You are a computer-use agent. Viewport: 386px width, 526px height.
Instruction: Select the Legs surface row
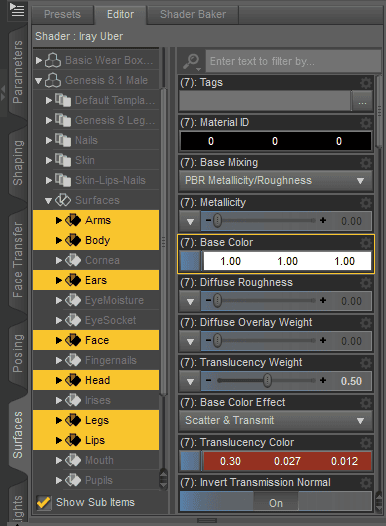point(96,420)
